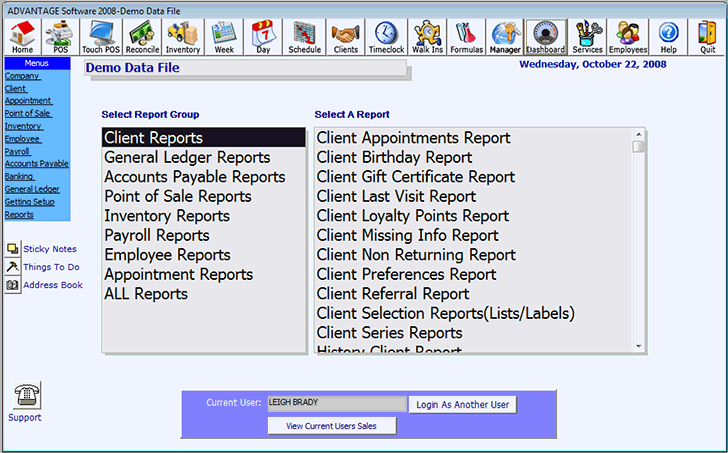Open the Employee menu link
The image size is (728, 453).
tap(23, 139)
